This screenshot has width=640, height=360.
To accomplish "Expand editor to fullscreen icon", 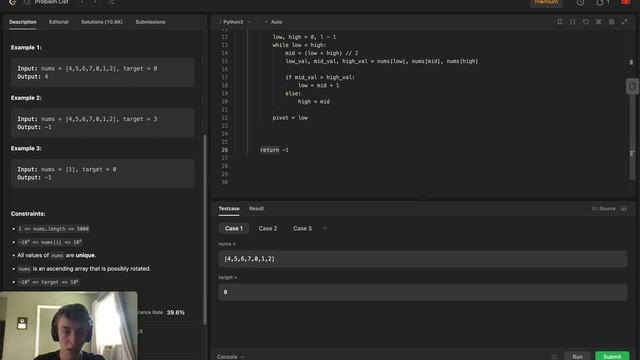I will [x=624, y=22].
